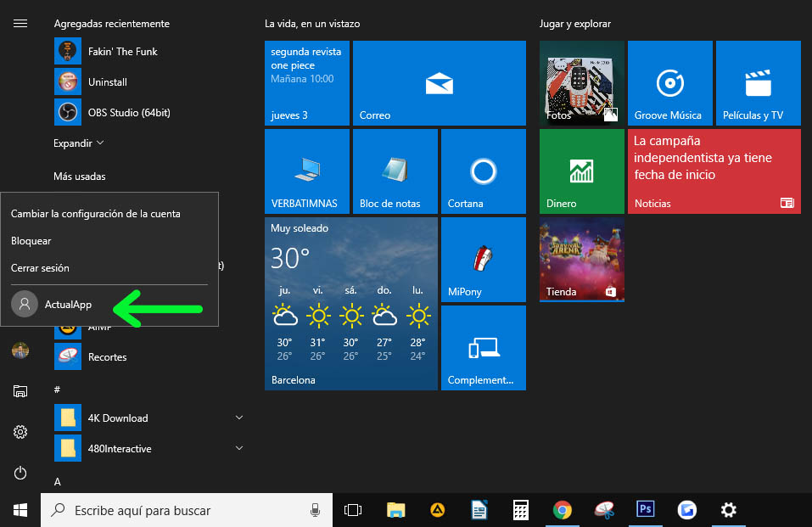Switch to Photoshop in the taskbar

(645, 509)
